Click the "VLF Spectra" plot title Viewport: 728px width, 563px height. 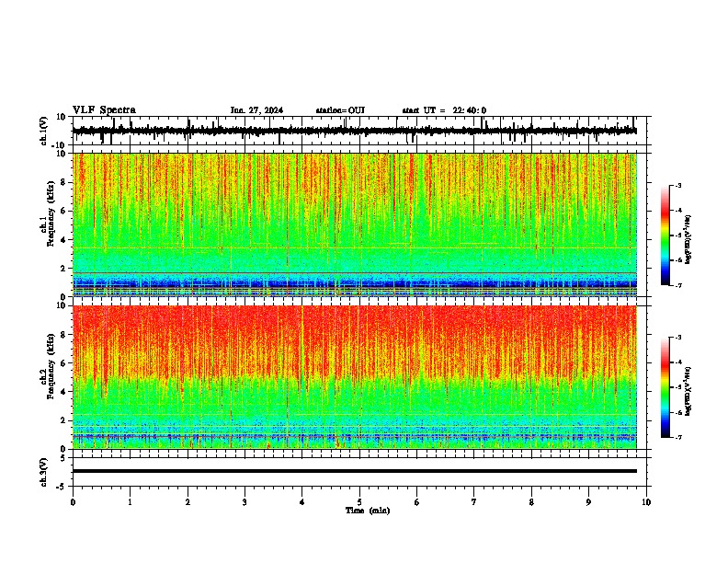click(104, 110)
